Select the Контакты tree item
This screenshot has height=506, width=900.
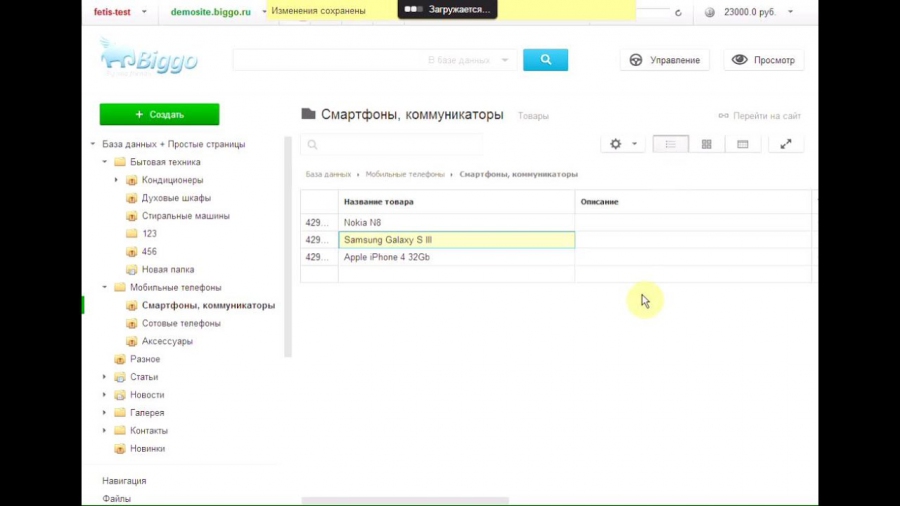(149, 430)
